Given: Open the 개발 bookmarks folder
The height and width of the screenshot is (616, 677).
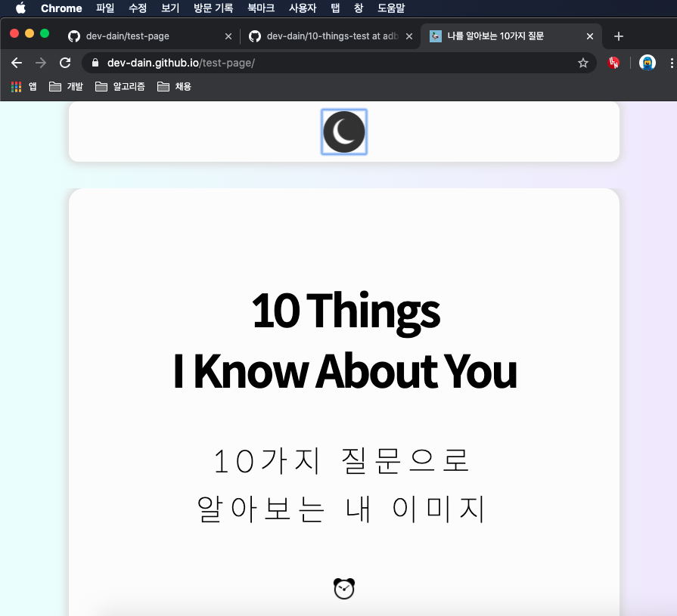Looking at the screenshot, I should coord(66,87).
